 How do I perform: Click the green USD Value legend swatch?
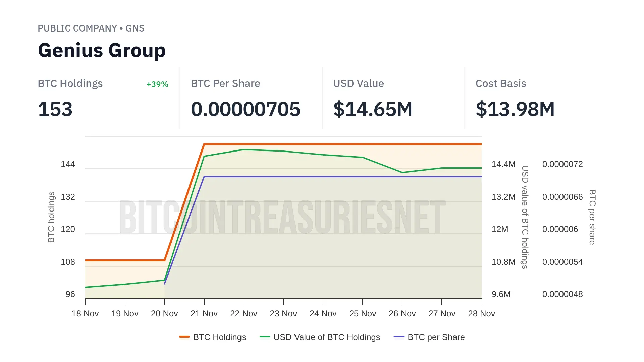click(x=265, y=337)
